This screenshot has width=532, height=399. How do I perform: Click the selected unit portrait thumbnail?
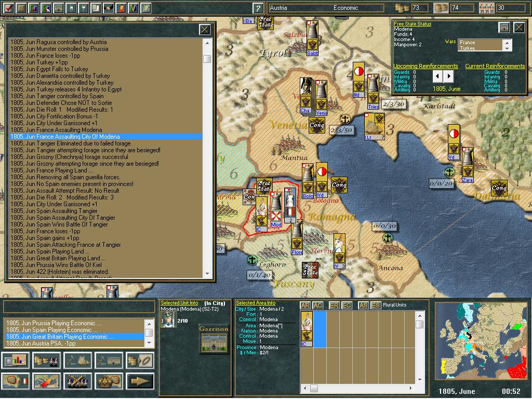click(x=169, y=320)
